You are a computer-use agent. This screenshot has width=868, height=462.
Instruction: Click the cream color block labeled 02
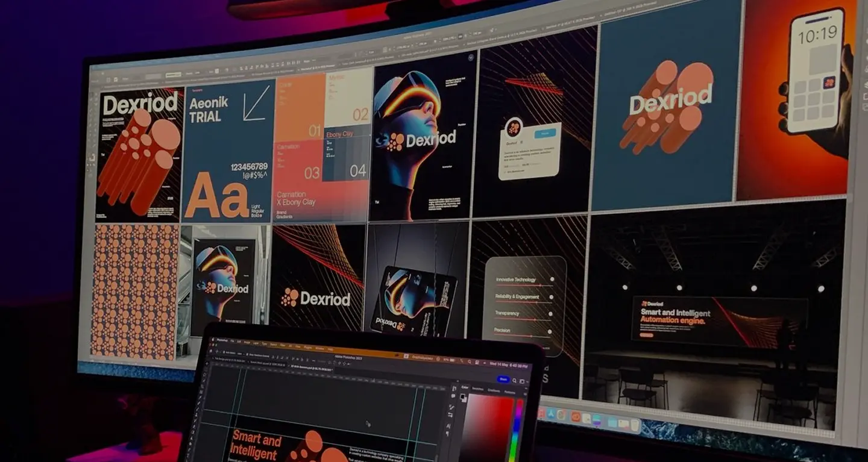click(349, 96)
